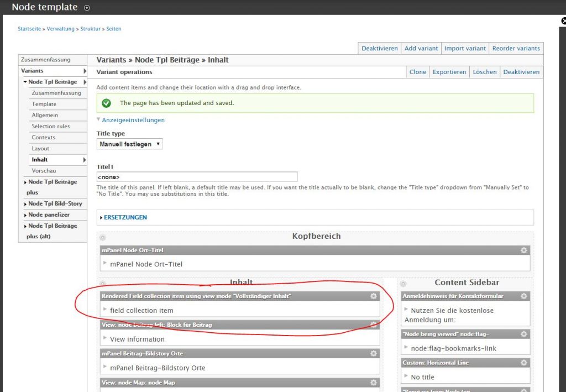Click Content Sidebar region gear icon
566x392 pixels.
click(x=403, y=283)
